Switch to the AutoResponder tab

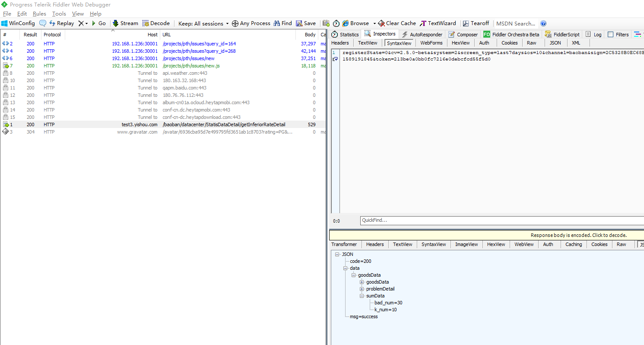point(422,34)
